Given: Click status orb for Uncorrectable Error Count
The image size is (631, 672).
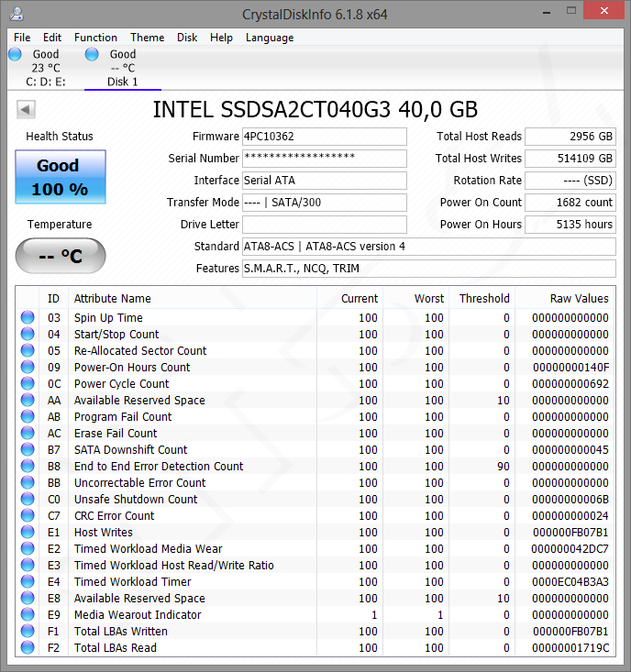Looking at the screenshot, I should (28, 482).
